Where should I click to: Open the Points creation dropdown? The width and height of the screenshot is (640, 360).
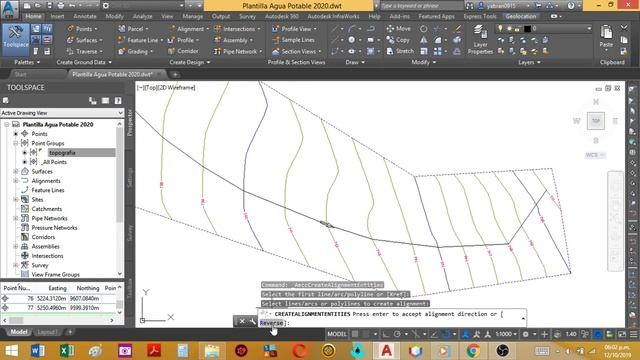83,29
